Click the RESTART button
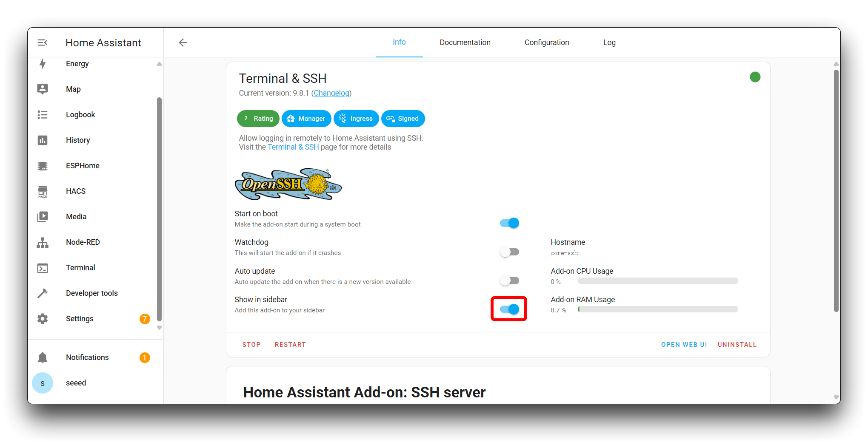The width and height of the screenshot is (868, 445). 290,345
